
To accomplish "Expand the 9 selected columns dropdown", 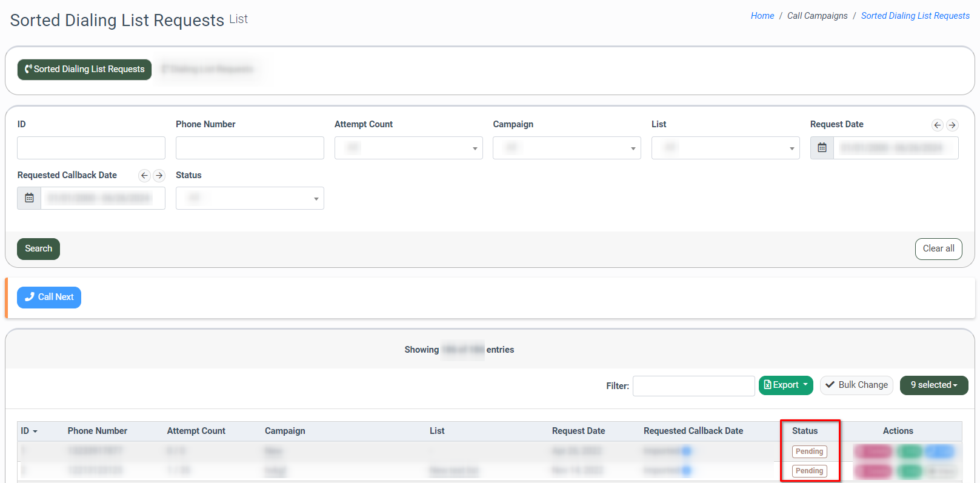I will pos(933,385).
